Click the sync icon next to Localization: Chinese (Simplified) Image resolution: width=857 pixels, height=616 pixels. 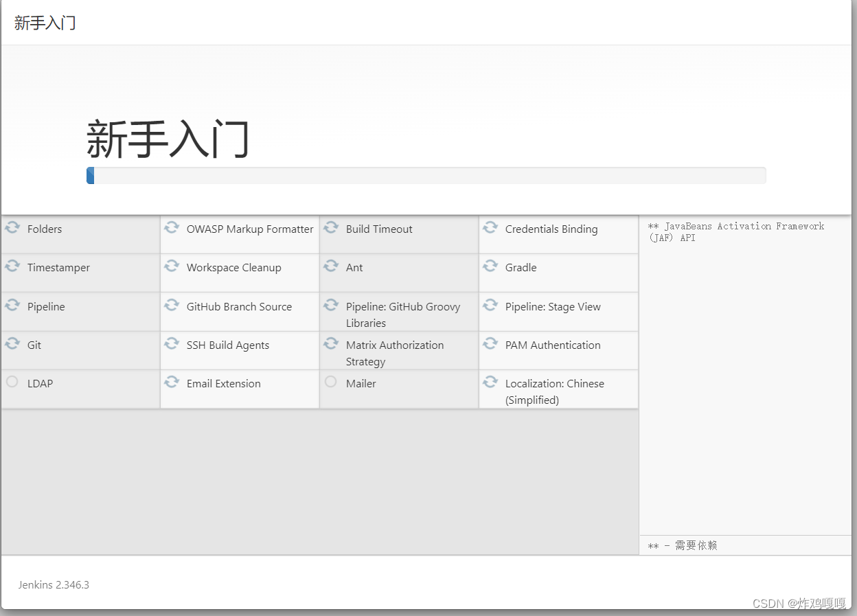[x=490, y=382]
